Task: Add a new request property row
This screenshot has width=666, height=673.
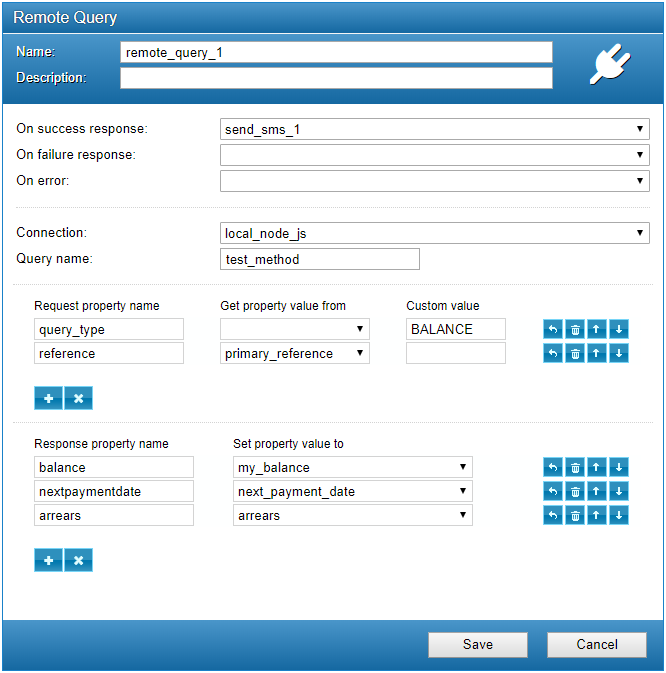Action: click(x=48, y=398)
